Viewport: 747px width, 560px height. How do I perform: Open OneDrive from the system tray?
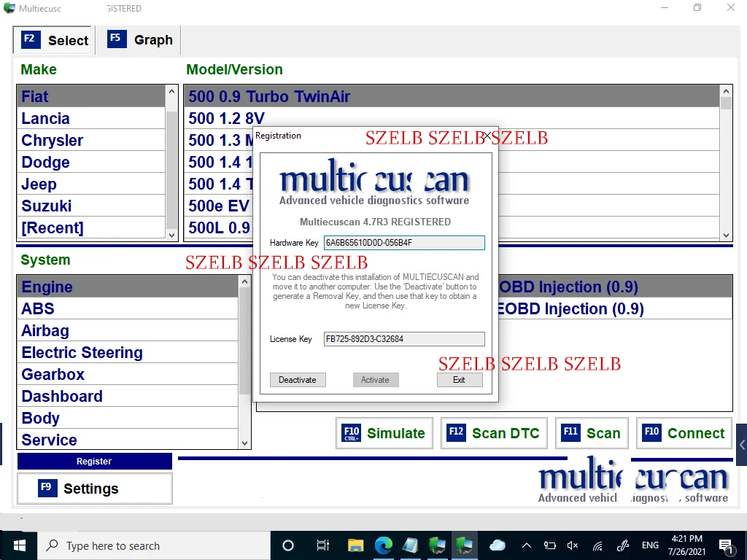click(498, 545)
